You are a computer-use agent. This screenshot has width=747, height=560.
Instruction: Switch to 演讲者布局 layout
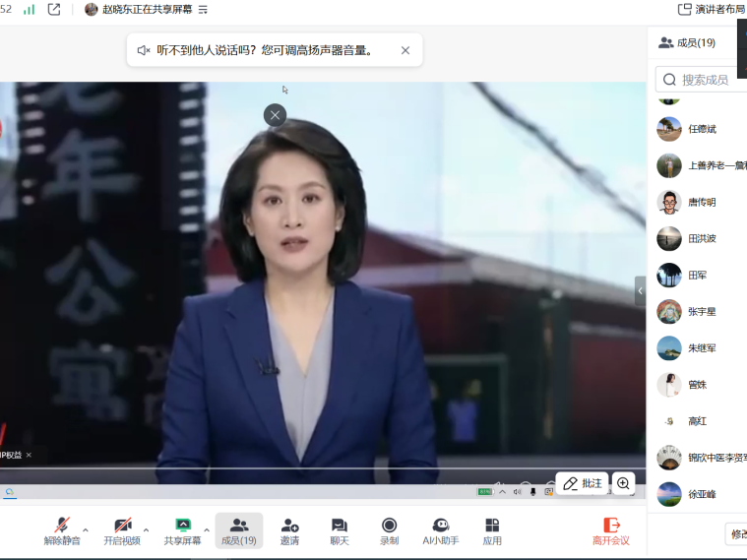(713, 9)
